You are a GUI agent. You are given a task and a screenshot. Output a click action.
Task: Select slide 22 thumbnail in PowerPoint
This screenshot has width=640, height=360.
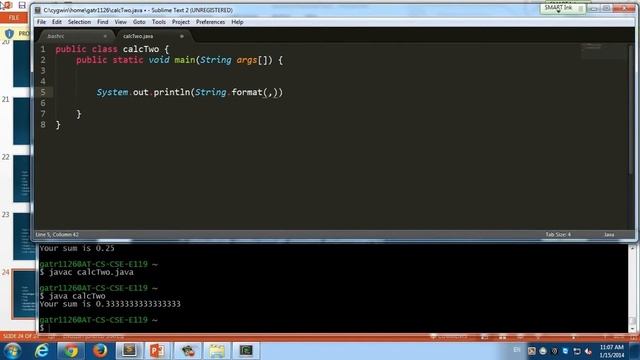coord(22,178)
